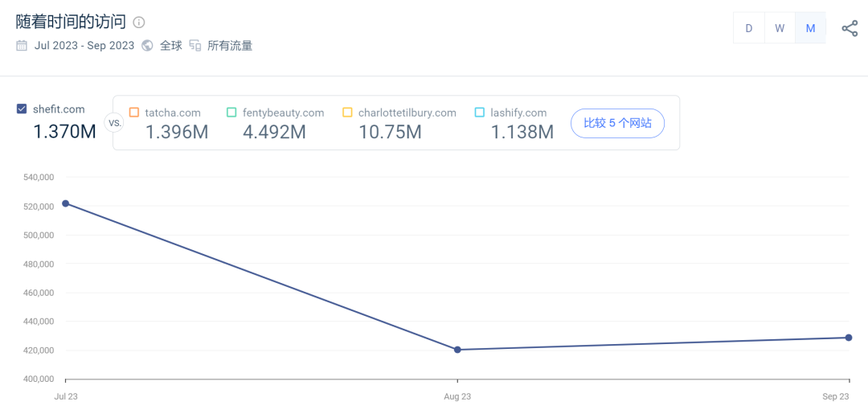
Task: Click the 比较 5 个网站 button
Action: 617,123
